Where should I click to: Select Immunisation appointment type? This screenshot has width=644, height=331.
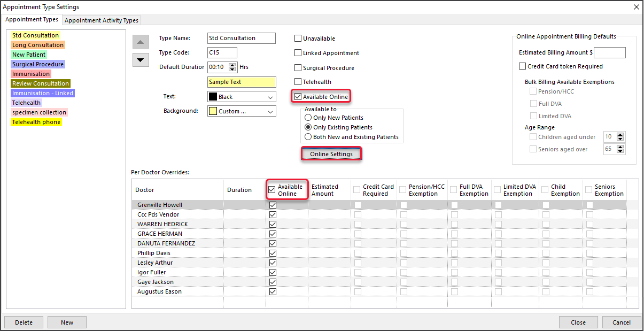click(31, 74)
